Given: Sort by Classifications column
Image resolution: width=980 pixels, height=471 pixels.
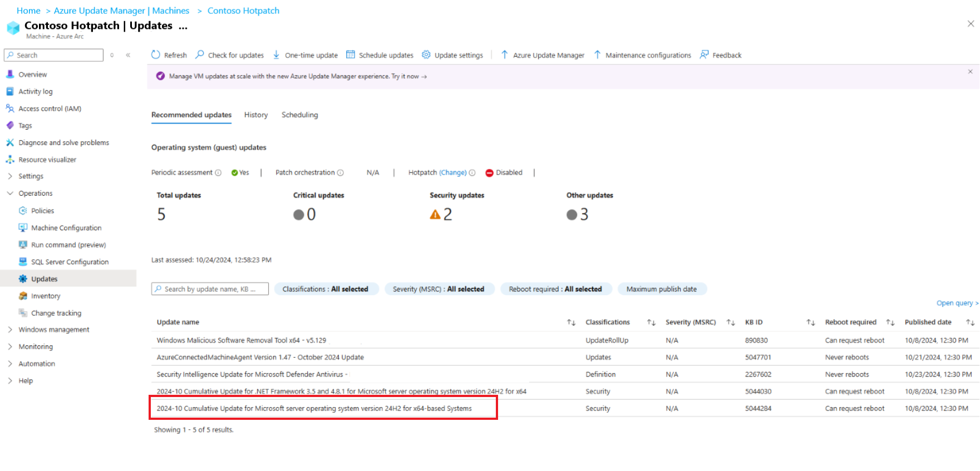Looking at the screenshot, I should (651, 323).
